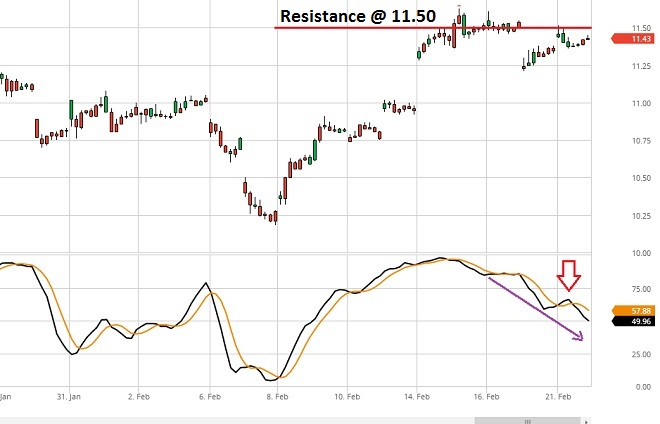Click the scroll right arrow at bottom
This screenshot has height=424, width=660.
pos(586,421)
